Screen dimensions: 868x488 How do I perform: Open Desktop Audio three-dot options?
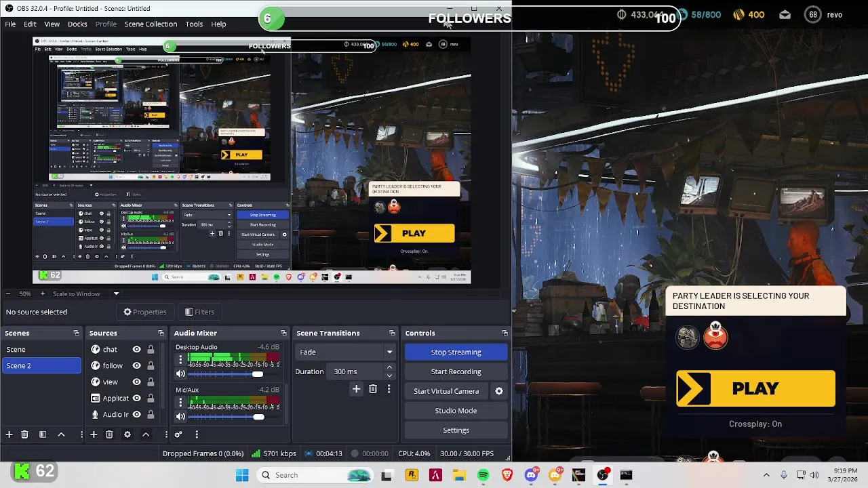(x=180, y=361)
